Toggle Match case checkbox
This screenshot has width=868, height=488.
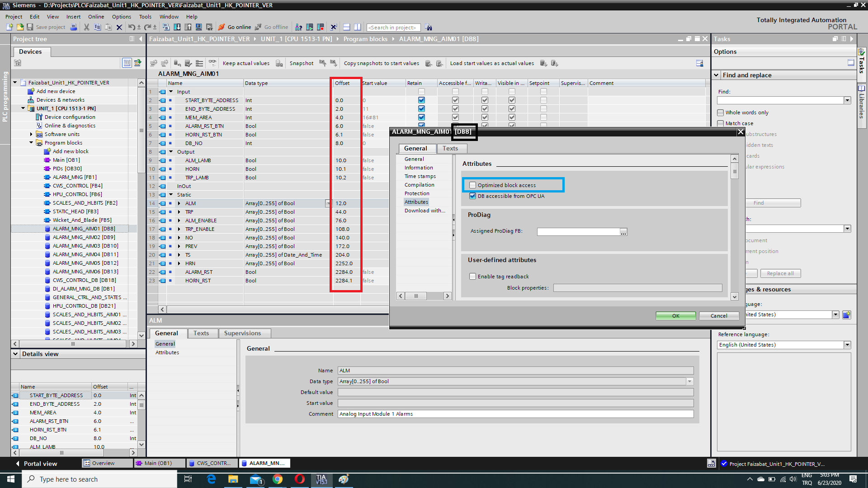pyautogui.click(x=720, y=123)
